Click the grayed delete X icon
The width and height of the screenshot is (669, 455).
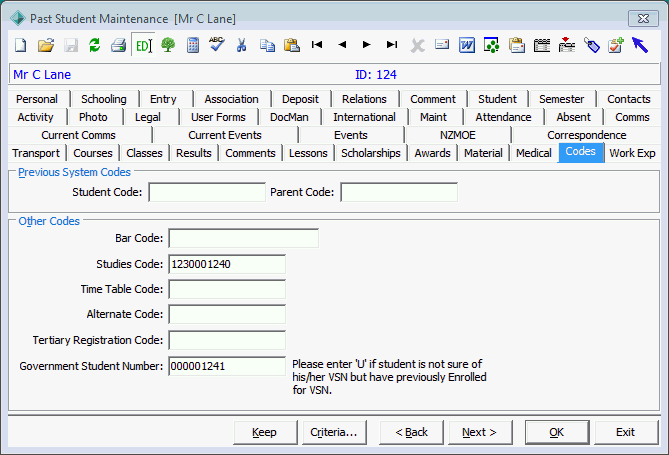[417, 45]
